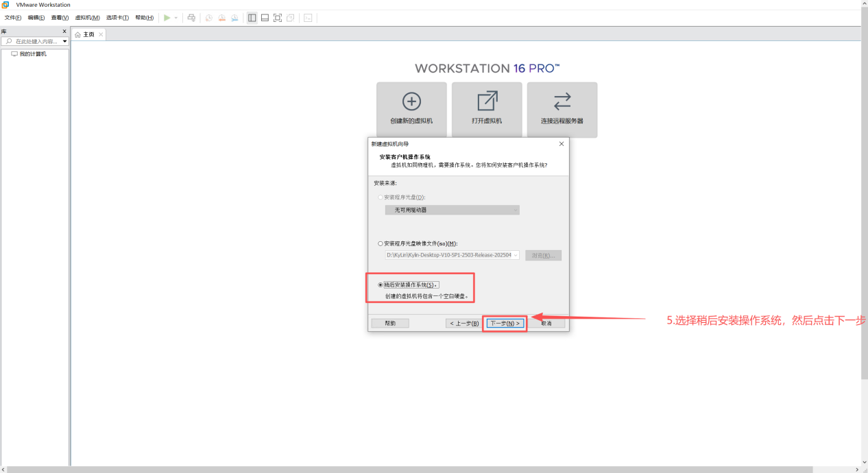Select 安装程序光盘映像文件(iso) radio option
The width and height of the screenshot is (868, 473).
tap(381, 243)
